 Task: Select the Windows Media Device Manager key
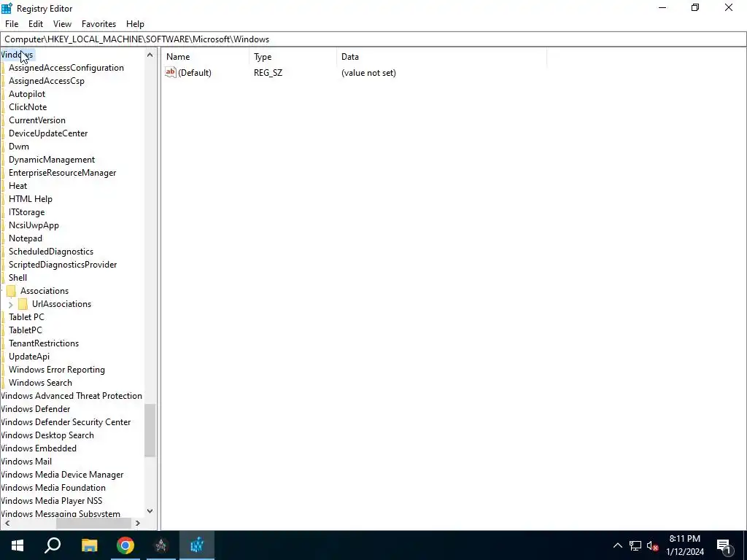(62, 475)
